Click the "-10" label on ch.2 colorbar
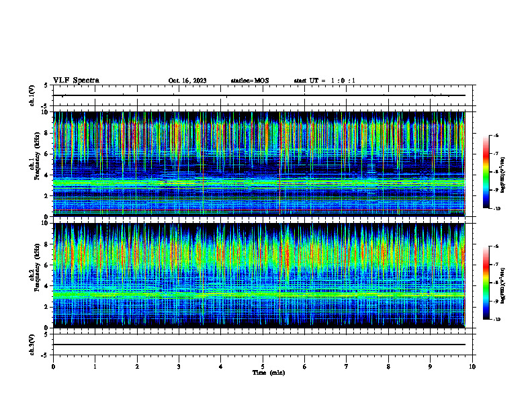This screenshot has width=532, height=411. 496,320
